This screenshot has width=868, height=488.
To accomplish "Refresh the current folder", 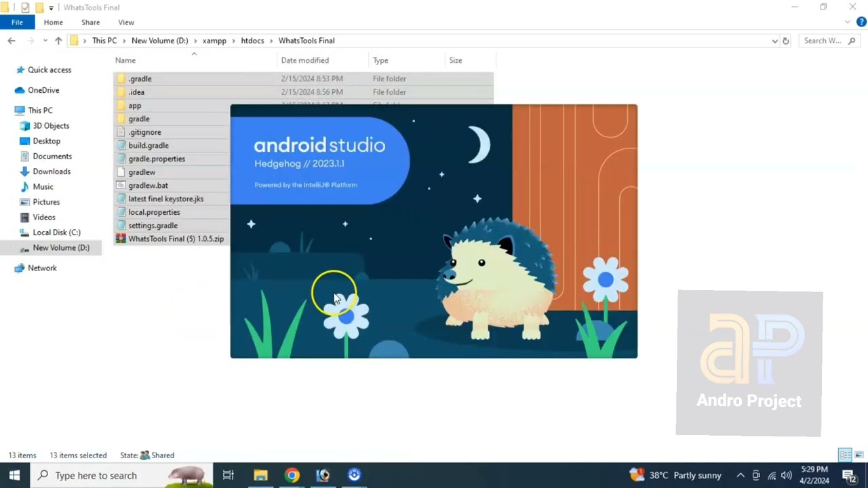I will click(x=786, y=41).
